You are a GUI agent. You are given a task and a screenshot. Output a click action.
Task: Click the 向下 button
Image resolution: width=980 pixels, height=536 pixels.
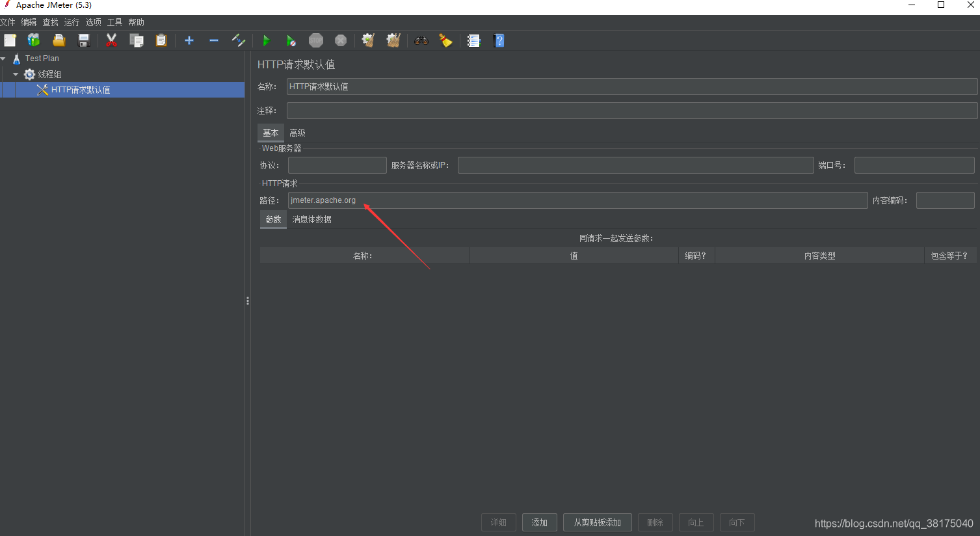tap(737, 522)
